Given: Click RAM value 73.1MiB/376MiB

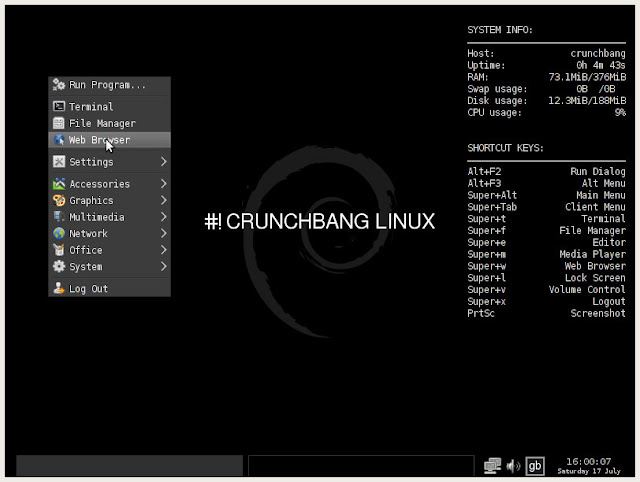Looking at the screenshot, I should click(x=587, y=77).
